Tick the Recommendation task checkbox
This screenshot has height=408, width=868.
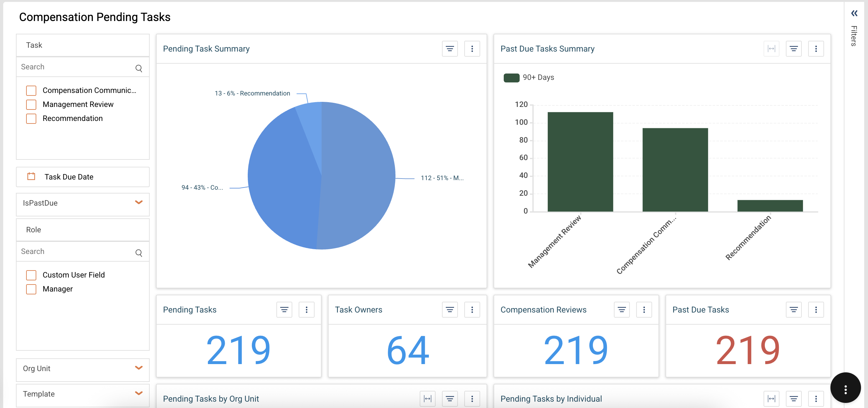(x=31, y=119)
